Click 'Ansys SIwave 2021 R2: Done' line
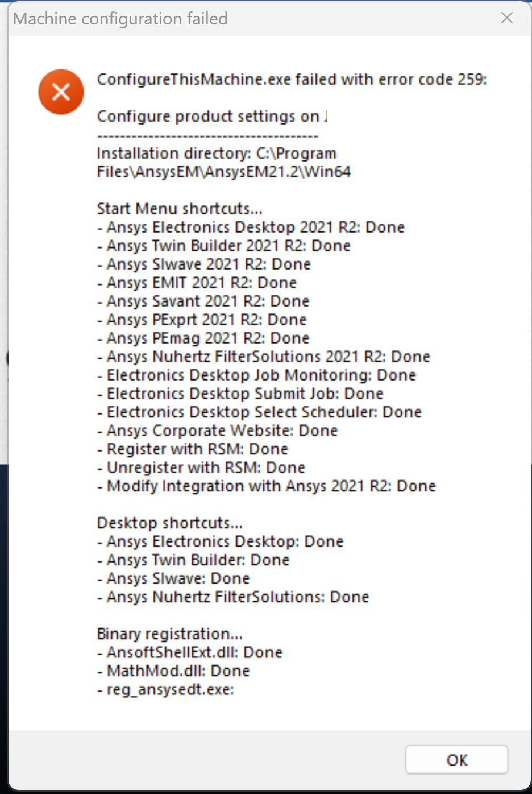The image size is (532, 794). click(x=204, y=264)
